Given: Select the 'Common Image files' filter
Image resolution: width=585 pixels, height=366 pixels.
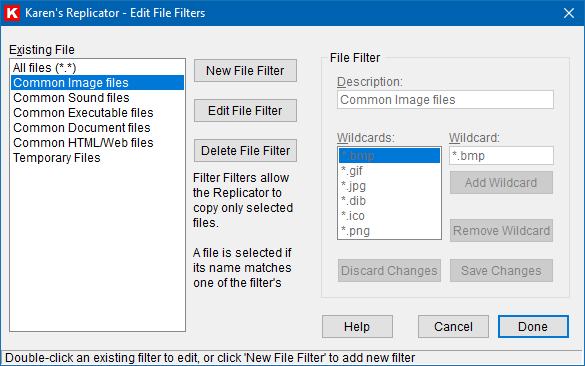Looking at the screenshot, I should tap(97, 82).
